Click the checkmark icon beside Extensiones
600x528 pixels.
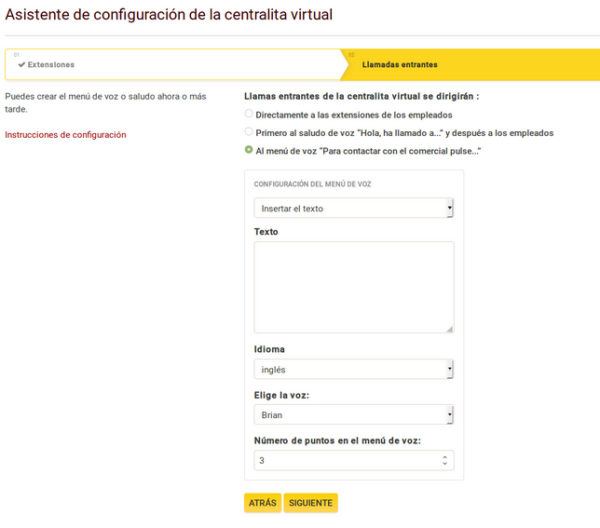(21, 64)
